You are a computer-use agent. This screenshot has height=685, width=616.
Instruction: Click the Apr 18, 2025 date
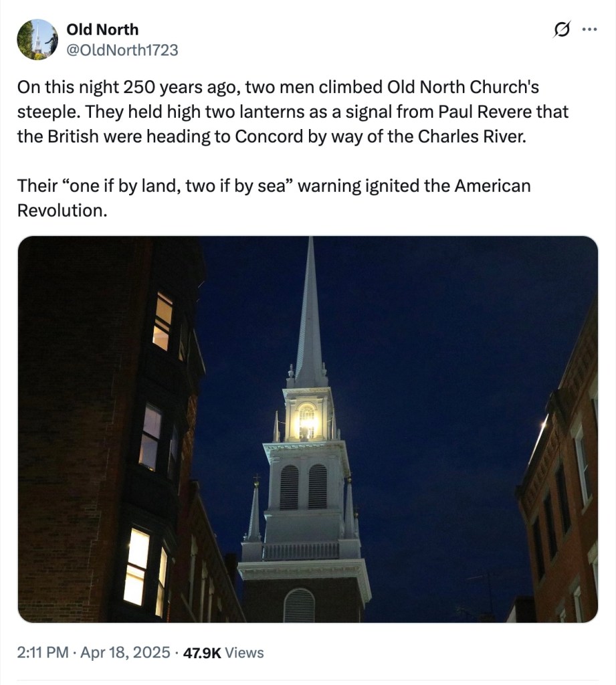(126, 652)
